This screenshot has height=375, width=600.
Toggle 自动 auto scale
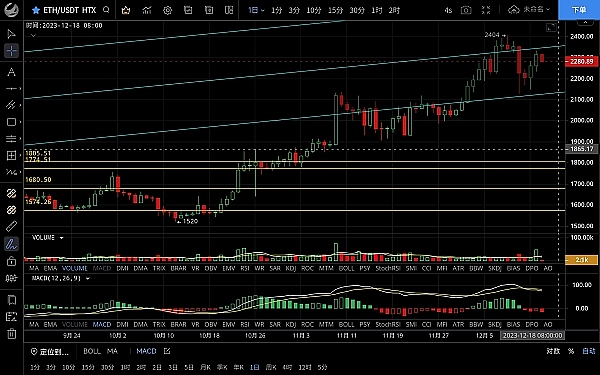click(589, 351)
